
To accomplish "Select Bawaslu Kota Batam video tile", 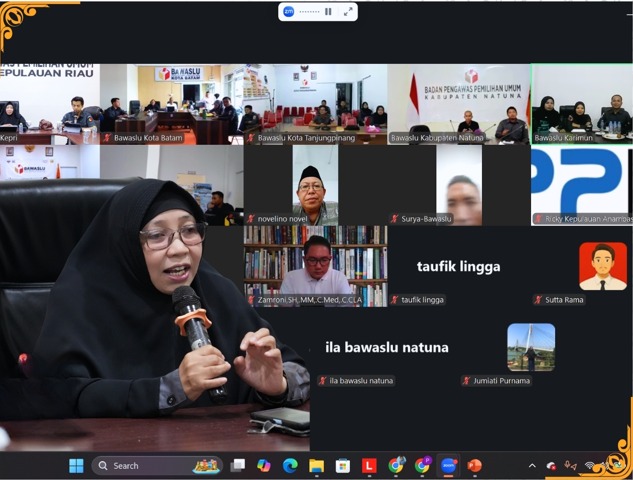I will [172, 104].
